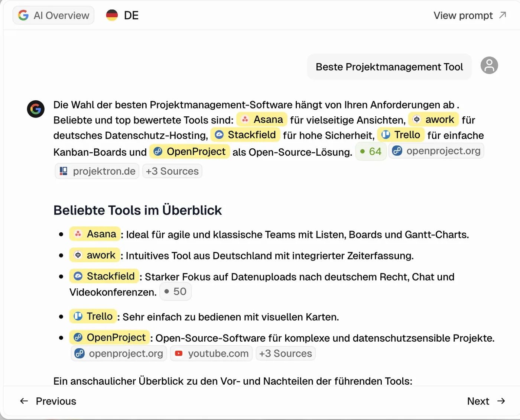Click the green 64 score badge
Viewport: 520px width, 420px height.
pyautogui.click(x=371, y=152)
